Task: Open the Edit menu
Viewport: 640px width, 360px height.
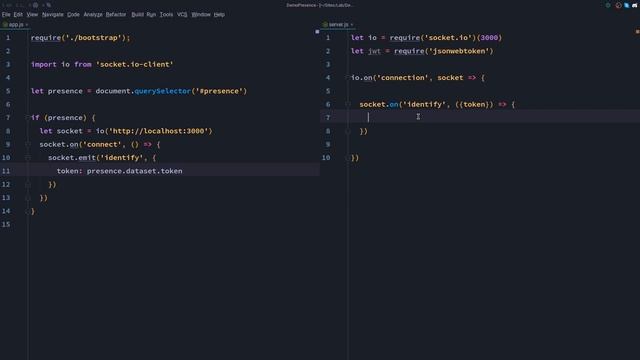Action: pyautogui.click(x=18, y=14)
